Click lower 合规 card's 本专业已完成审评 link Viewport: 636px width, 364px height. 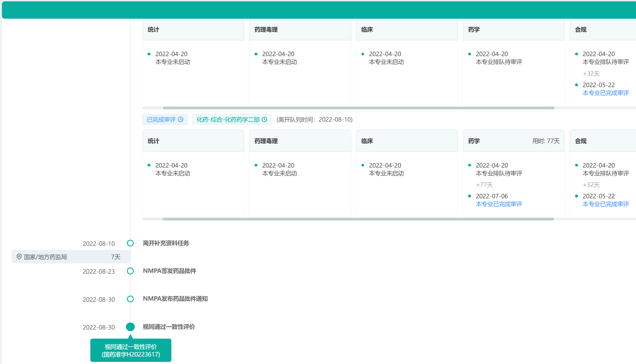605,204
